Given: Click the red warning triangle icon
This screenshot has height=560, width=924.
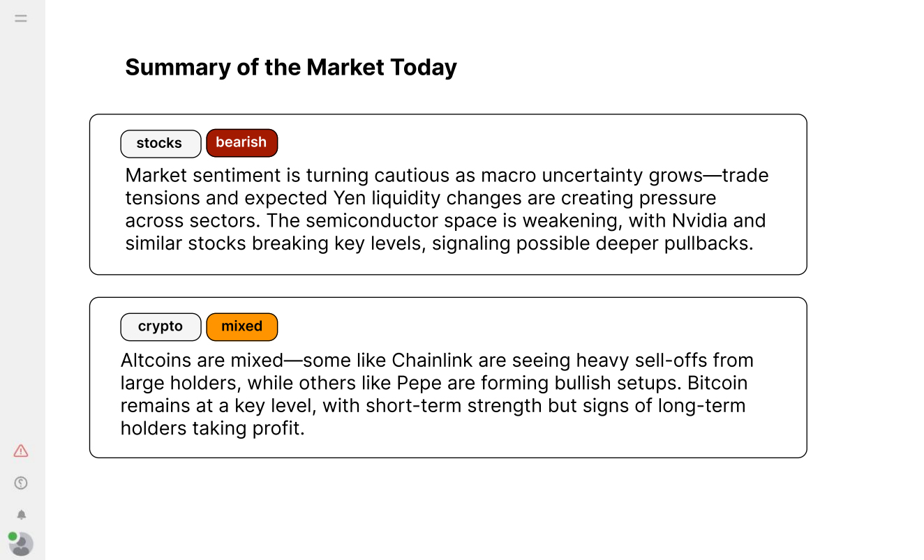Looking at the screenshot, I should point(21,451).
